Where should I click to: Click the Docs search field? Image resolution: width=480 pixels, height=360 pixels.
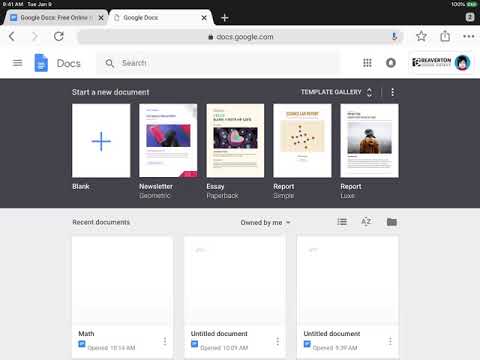[x=218, y=63]
